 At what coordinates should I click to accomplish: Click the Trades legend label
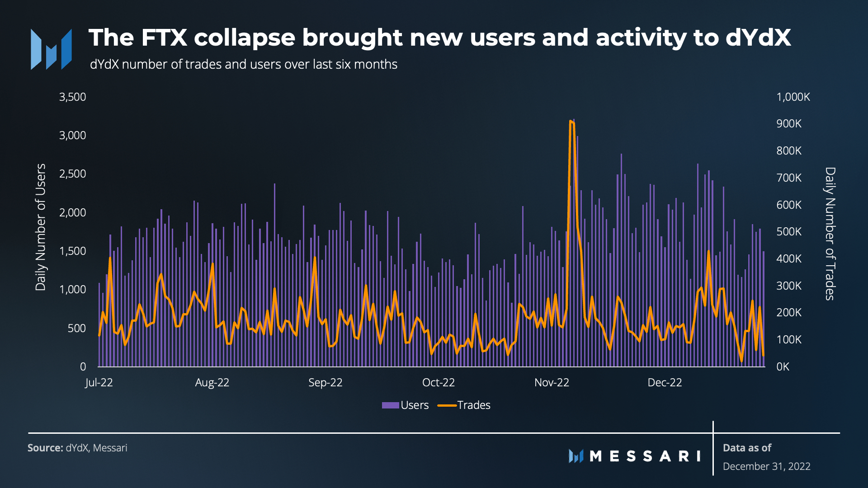point(474,405)
